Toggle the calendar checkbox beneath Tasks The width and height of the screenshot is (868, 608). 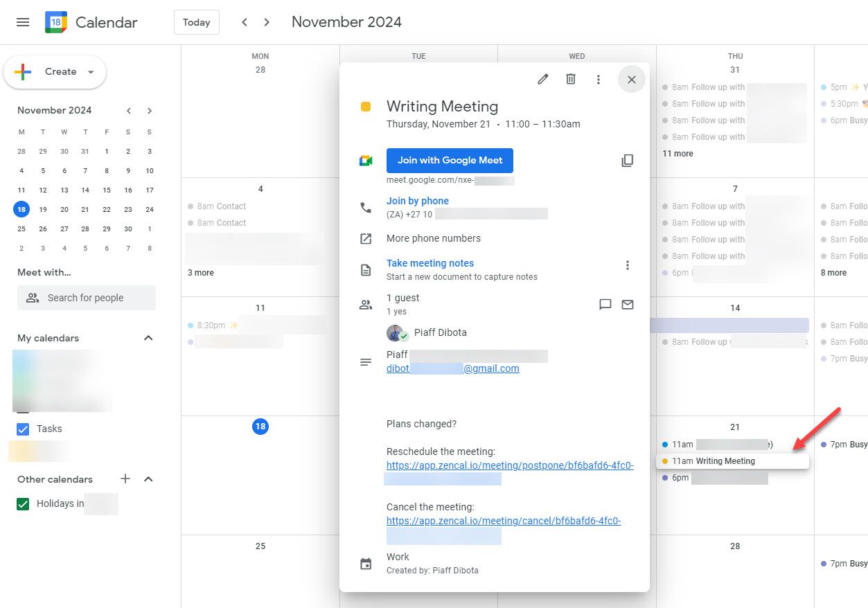pyautogui.click(x=21, y=451)
